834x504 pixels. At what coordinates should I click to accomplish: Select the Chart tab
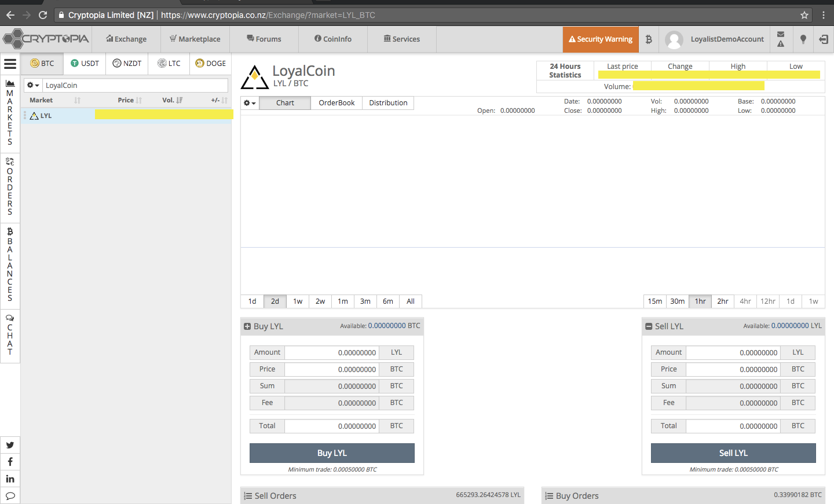tap(285, 103)
